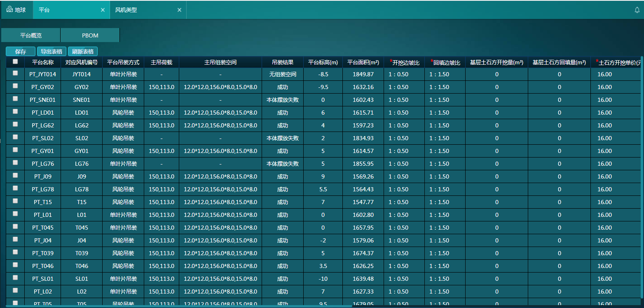644x308 pixels.
Task: Check the PT_GY02 row checkbox
Action: 15,86
